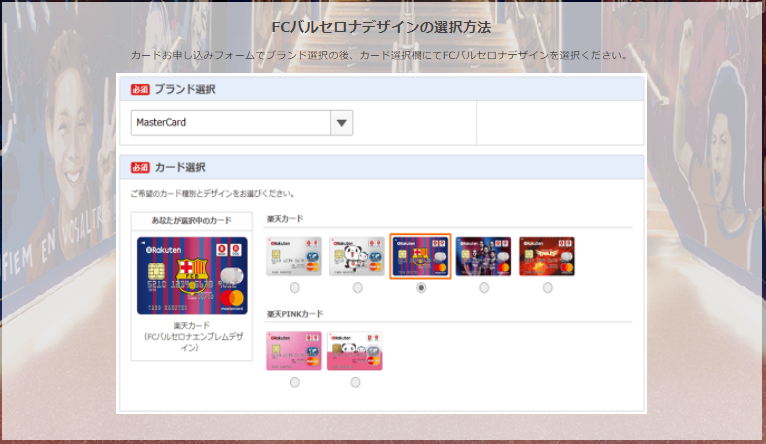Click the dropdown arrow beside MasterCard
766x444 pixels.
pyautogui.click(x=341, y=123)
